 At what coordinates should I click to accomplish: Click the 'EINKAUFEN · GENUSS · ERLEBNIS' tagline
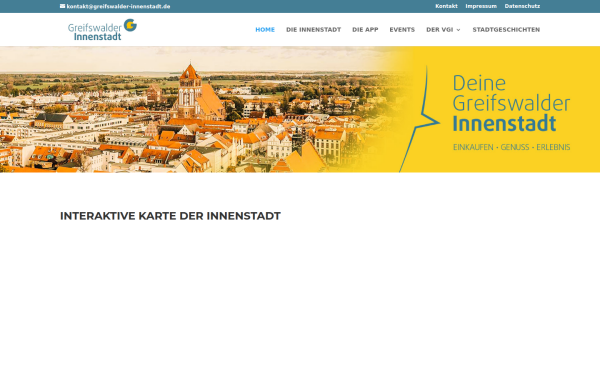click(x=512, y=147)
